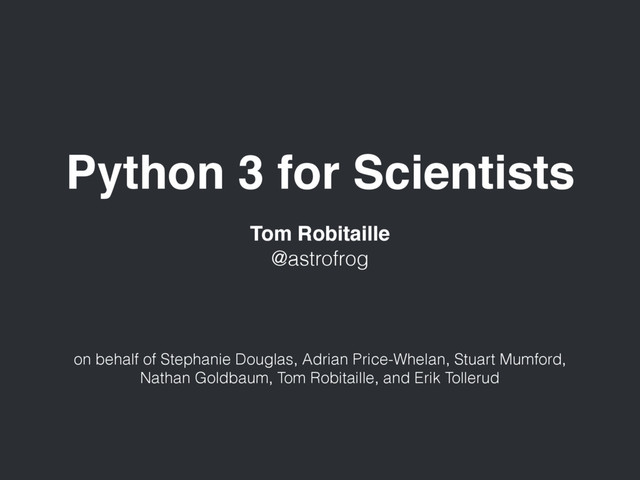Select the number 3 in the title
This screenshot has height=480, width=640.
click(x=251, y=172)
